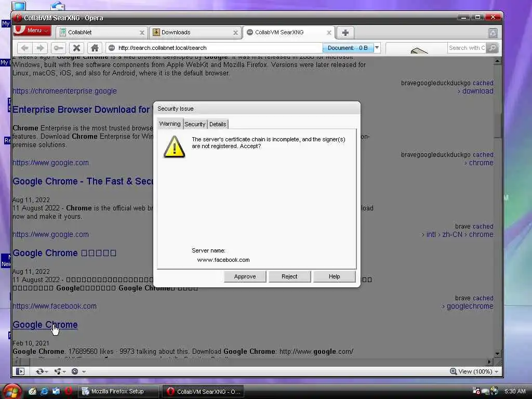Toggle the Opera side panel button

point(20,371)
